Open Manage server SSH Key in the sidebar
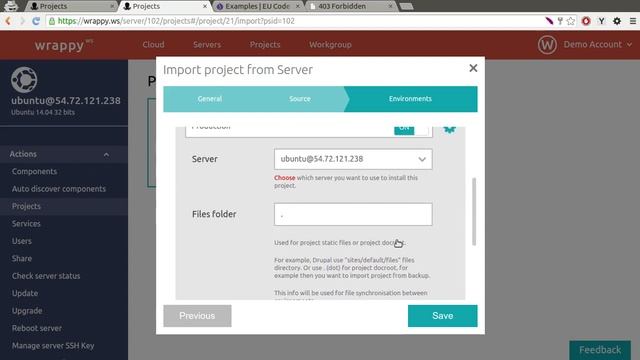The width and height of the screenshot is (640, 360). point(53,346)
